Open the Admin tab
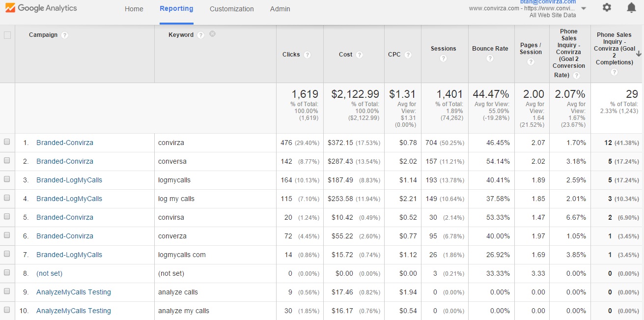 pos(280,9)
